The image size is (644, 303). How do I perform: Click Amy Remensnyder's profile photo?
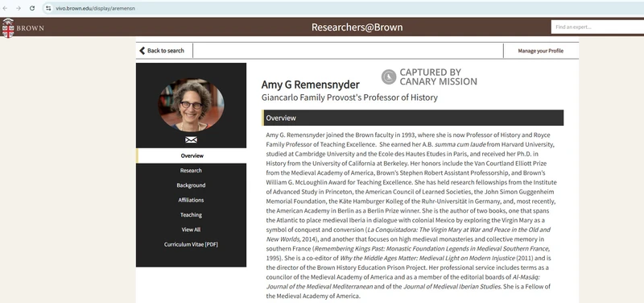coord(191,106)
